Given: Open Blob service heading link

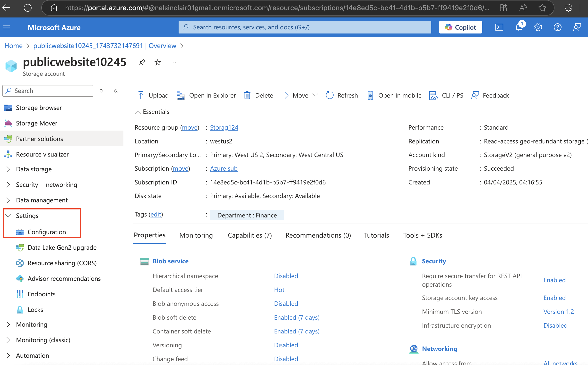Looking at the screenshot, I should pyautogui.click(x=170, y=261).
